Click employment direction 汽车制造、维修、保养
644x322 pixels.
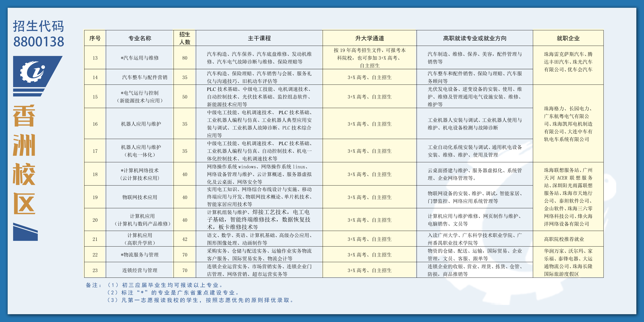pyautogui.click(x=475, y=58)
